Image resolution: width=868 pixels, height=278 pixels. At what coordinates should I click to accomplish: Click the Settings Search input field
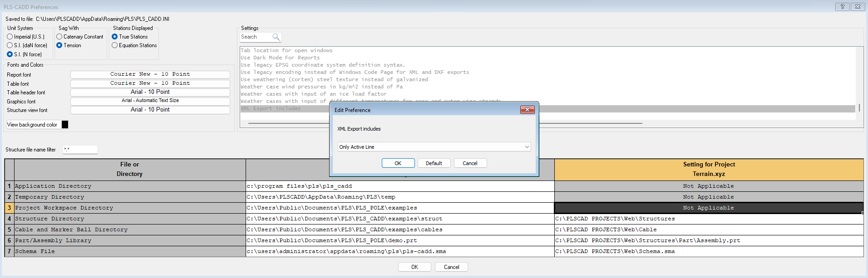pos(256,37)
